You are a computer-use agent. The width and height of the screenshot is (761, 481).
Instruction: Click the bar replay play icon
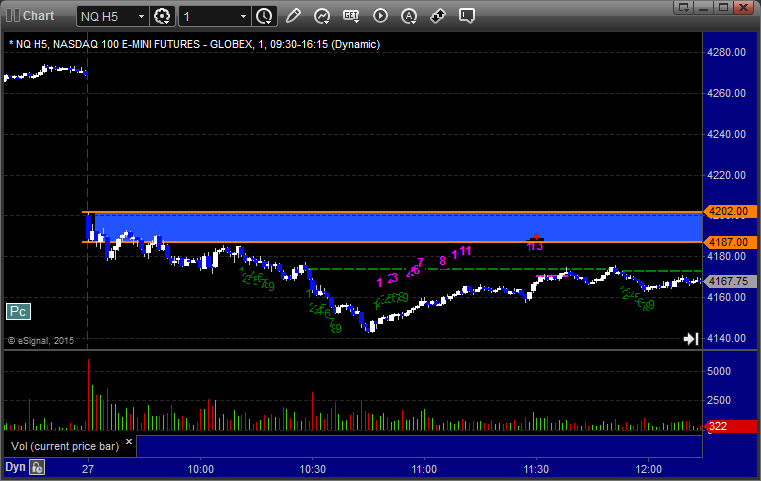click(380, 16)
